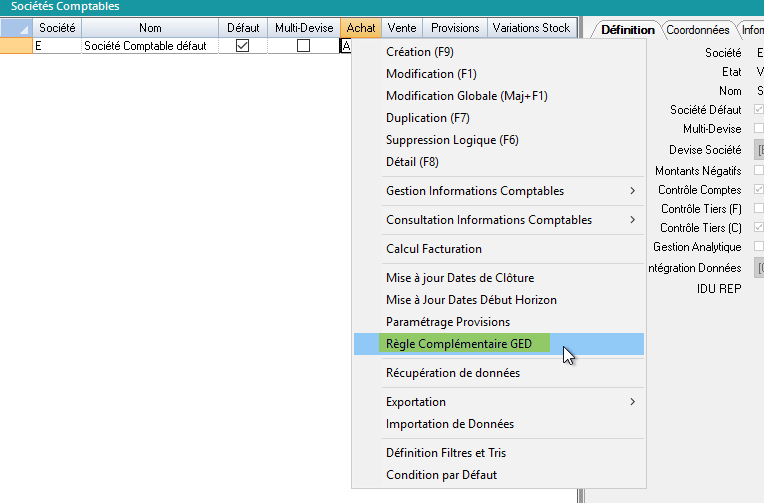The image size is (764, 503).
Task: Sort by the Nom column header
Action: (x=150, y=28)
